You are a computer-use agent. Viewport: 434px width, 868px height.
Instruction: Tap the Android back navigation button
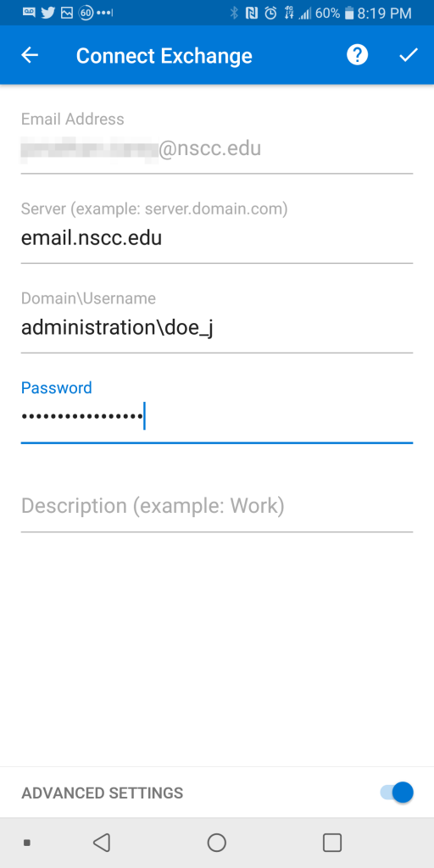[102, 843]
